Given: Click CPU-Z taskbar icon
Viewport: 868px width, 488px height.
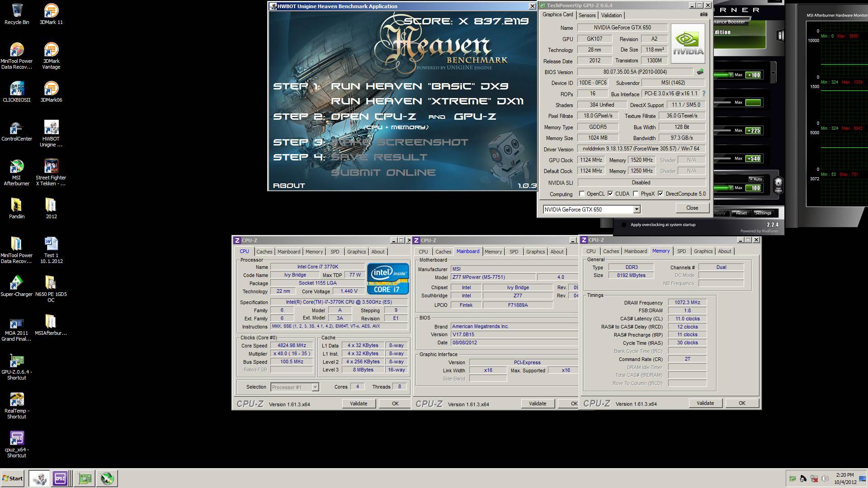Looking at the screenshot, I should [x=60, y=479].
